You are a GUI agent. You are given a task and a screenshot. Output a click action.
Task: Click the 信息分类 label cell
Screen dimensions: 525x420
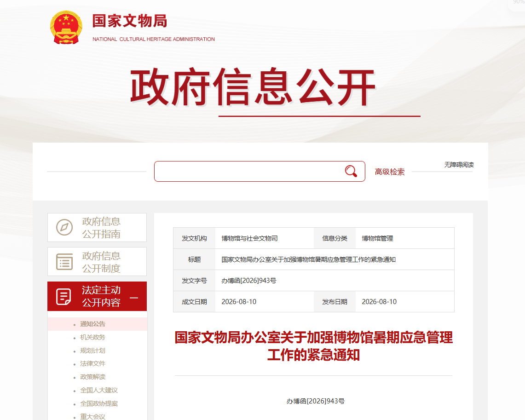pos(335,238)
